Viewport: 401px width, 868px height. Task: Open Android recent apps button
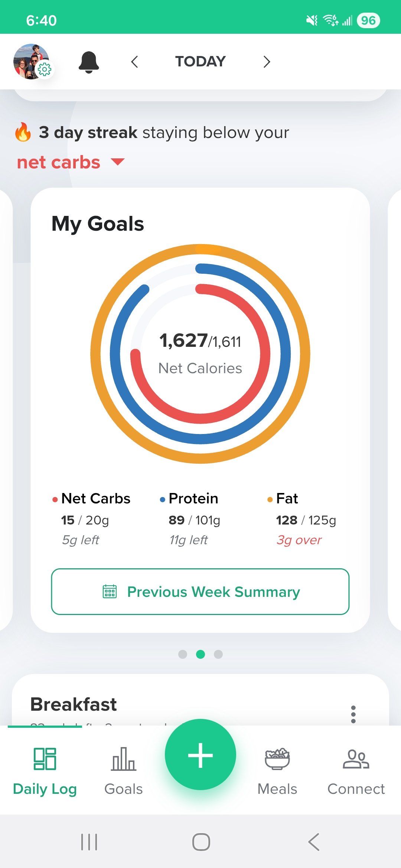89,842
